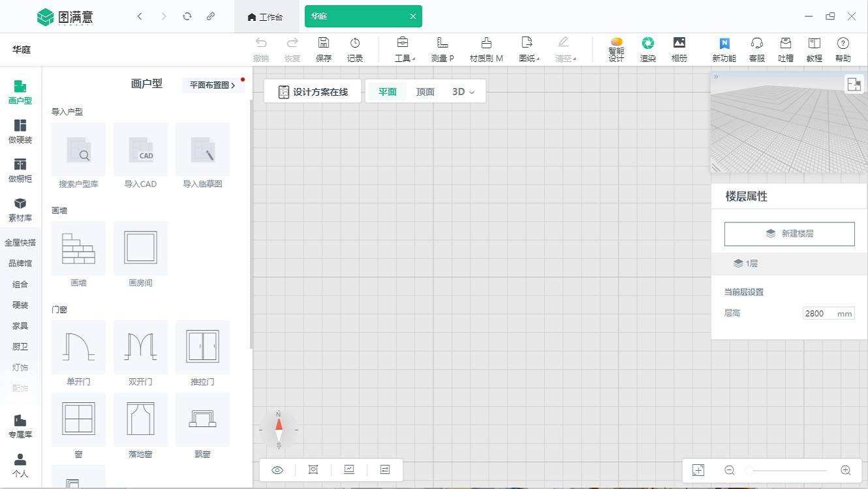The height and width of the screenshot is (489, 868).
Task: Start a render with 渲染
Action: click(648, 50)
